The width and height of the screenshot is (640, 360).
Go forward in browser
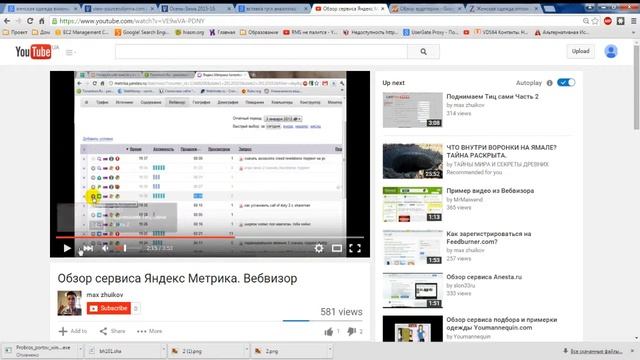(18, 21)
